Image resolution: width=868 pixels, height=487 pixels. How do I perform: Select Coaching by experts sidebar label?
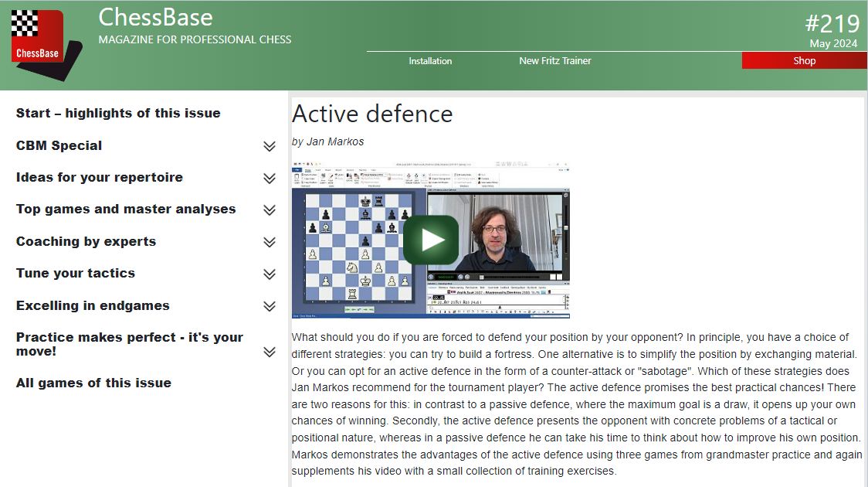pos(86,241)
